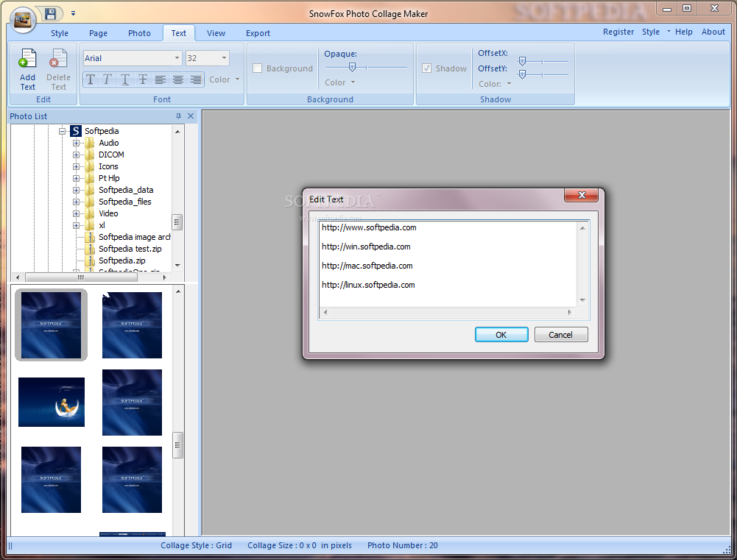Expand the Video folder
Image resolution: width=737 pixels, height=560 pixels.
pos(76,213)
